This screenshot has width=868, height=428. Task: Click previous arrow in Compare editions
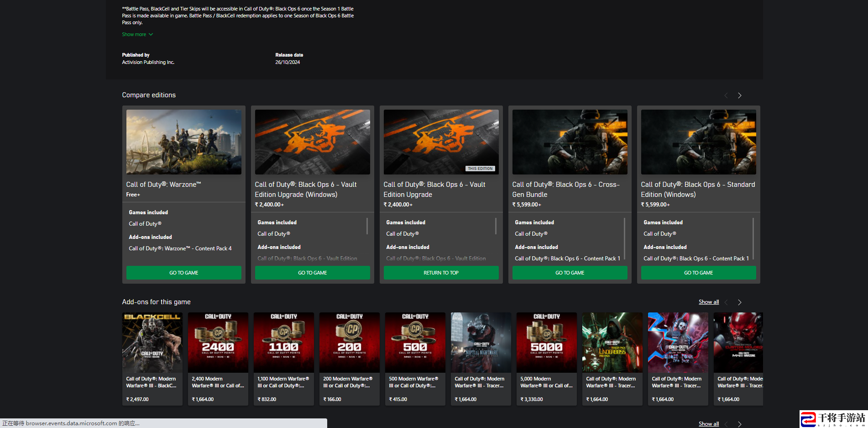[x=726, y=95]
